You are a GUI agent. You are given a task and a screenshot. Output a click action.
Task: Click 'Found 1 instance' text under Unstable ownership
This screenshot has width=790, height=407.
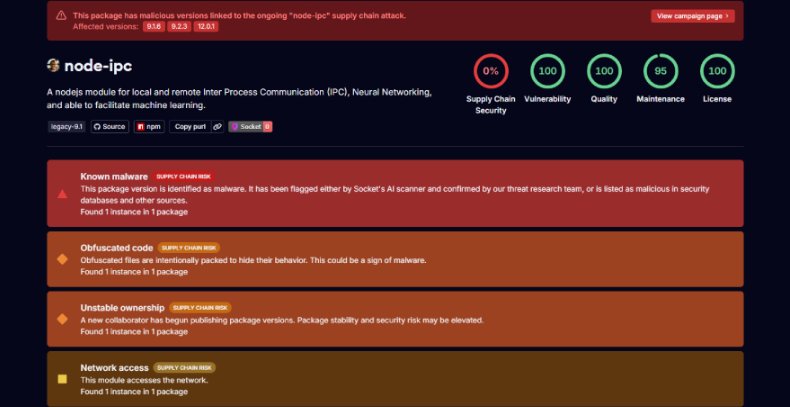tap(134, 332)
